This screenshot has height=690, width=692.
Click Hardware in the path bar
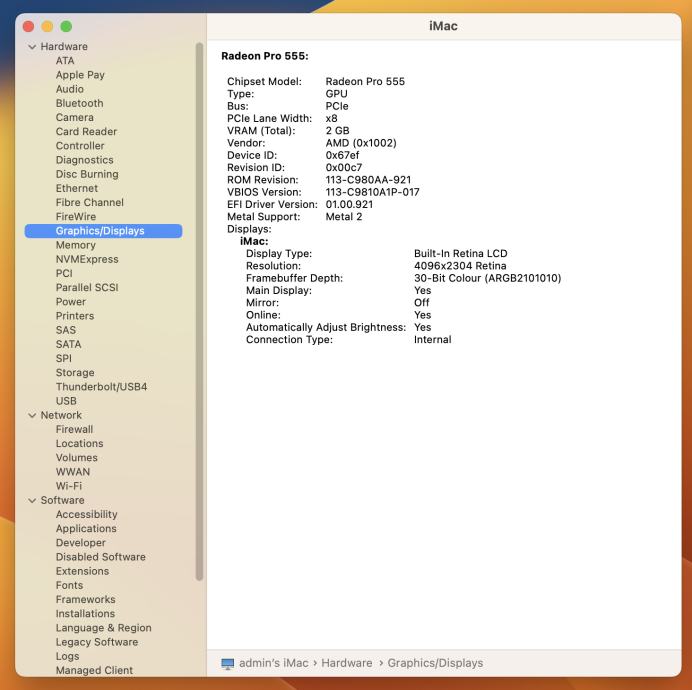346,663
